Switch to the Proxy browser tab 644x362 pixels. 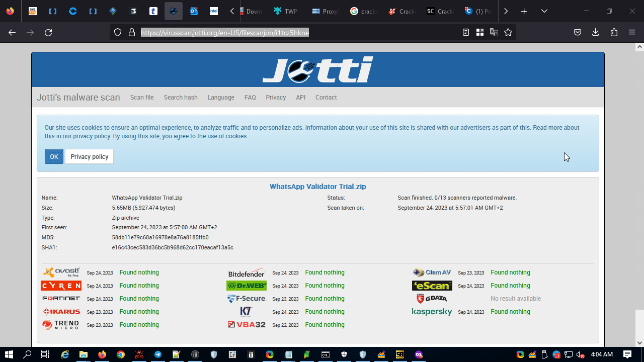click(x=325, y=11)
